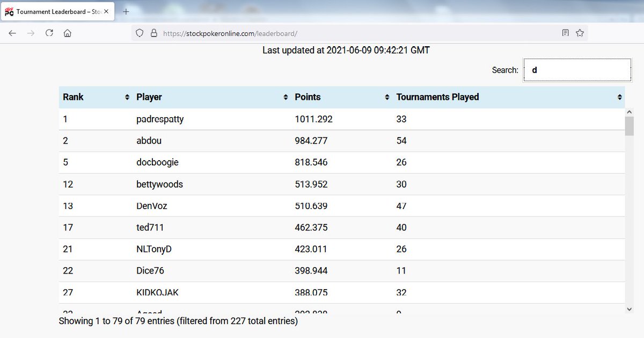Reload the leaderboard page

(x=49, y=33)
